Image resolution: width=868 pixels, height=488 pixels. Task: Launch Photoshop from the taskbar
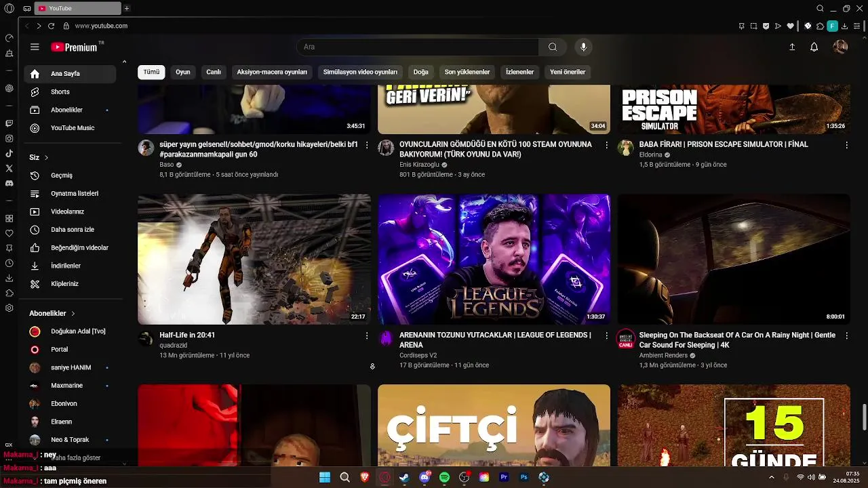(x=524, y=477)
